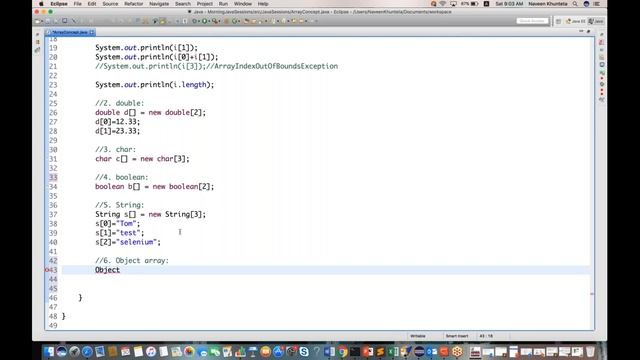Click the Open Perspective toolbar icon

tap(558, 21)
